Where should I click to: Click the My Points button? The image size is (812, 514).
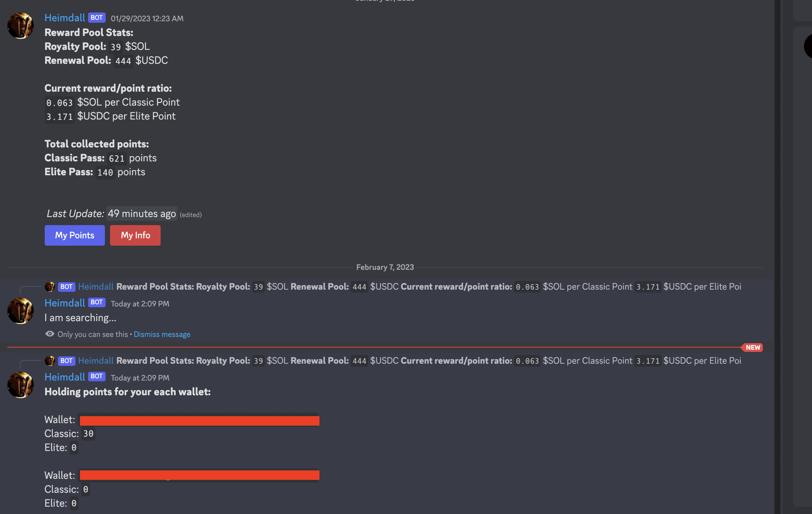[x=74, y=235]
